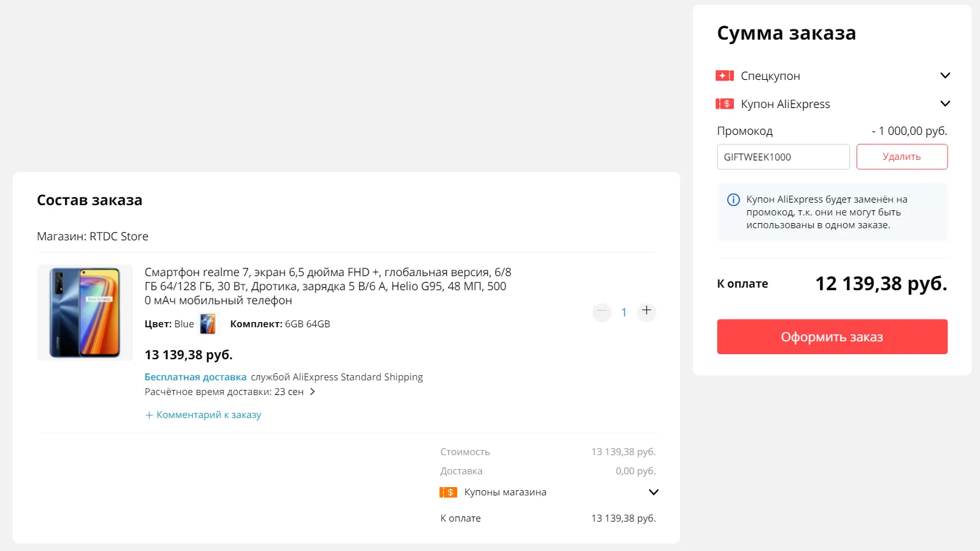
Task: Open delivery time details chevron
Action: click(313, 392)
